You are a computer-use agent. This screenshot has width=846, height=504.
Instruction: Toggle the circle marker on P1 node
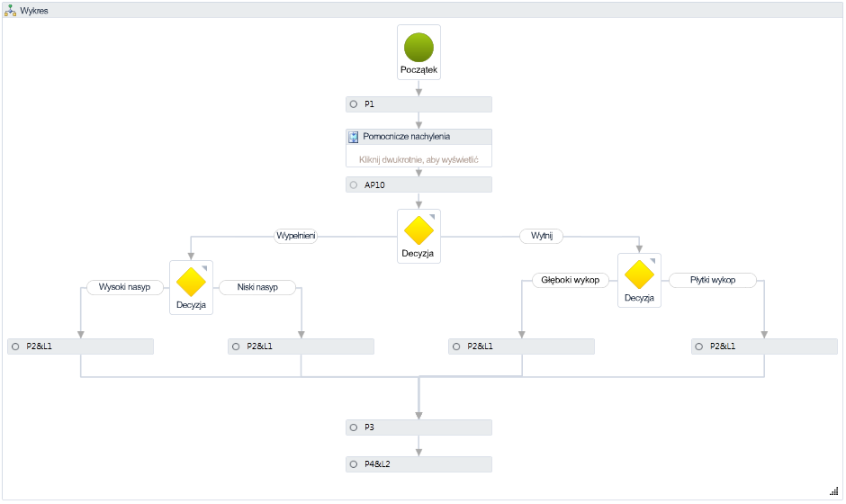click(354, 104)
